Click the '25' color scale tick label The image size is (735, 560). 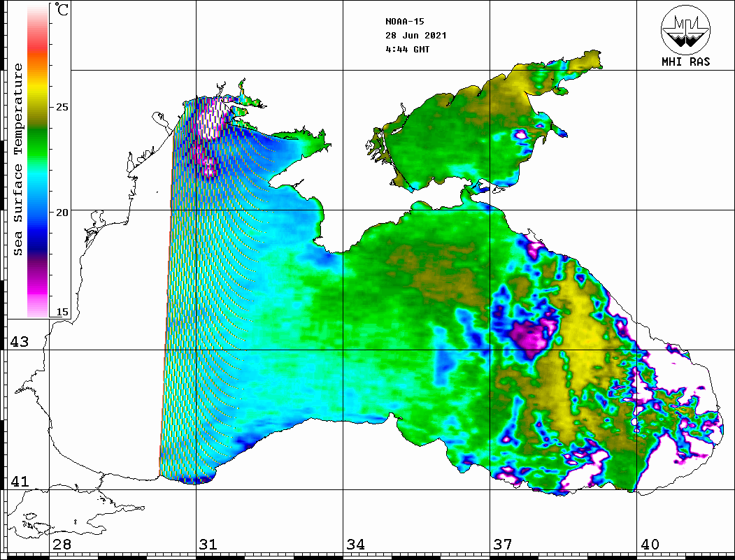coord(62,107)
